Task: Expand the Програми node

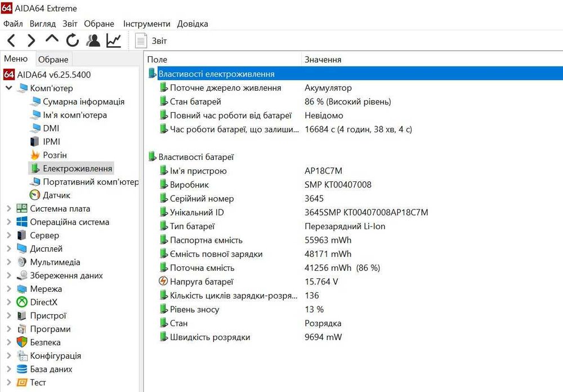Action: (x=9, y=329)
